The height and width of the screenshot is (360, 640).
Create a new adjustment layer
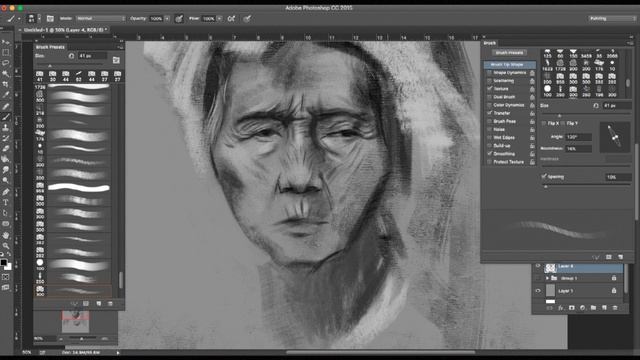[582, 308]
